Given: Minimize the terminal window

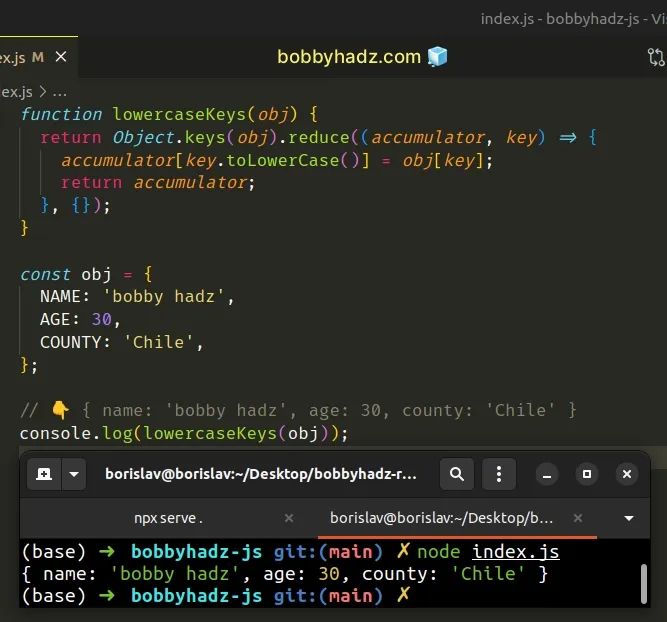Looking at the screenshot, I should (547, 474).
